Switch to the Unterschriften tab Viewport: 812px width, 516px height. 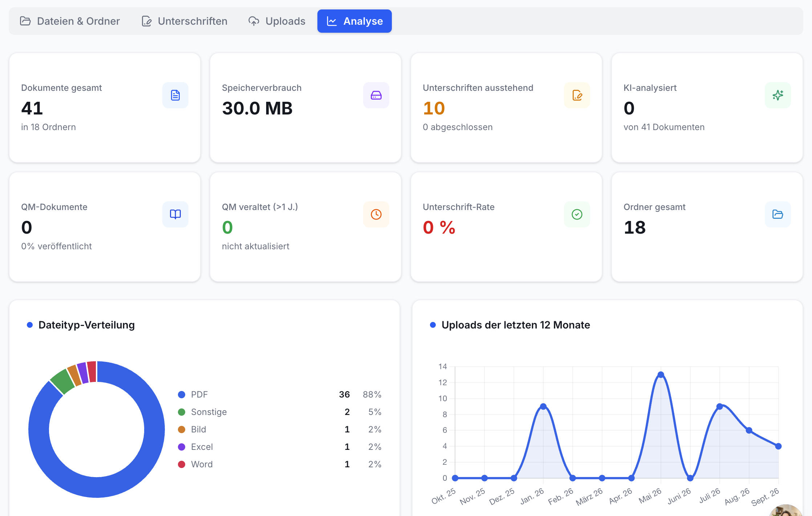pyautogui.click(x=184, y=21)
